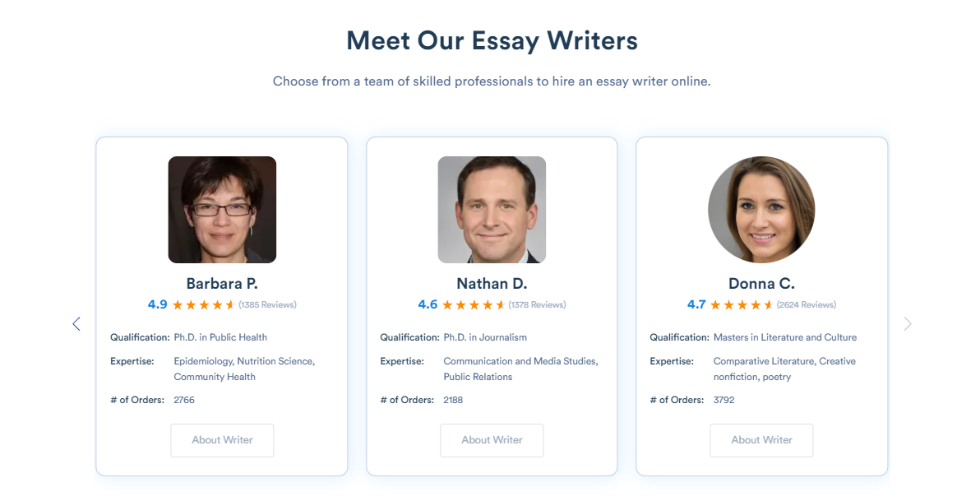Screen dimensions: 980x501
Task: Click the Meet Our Essay Writers heading
Action: click(x=492, y=40)
